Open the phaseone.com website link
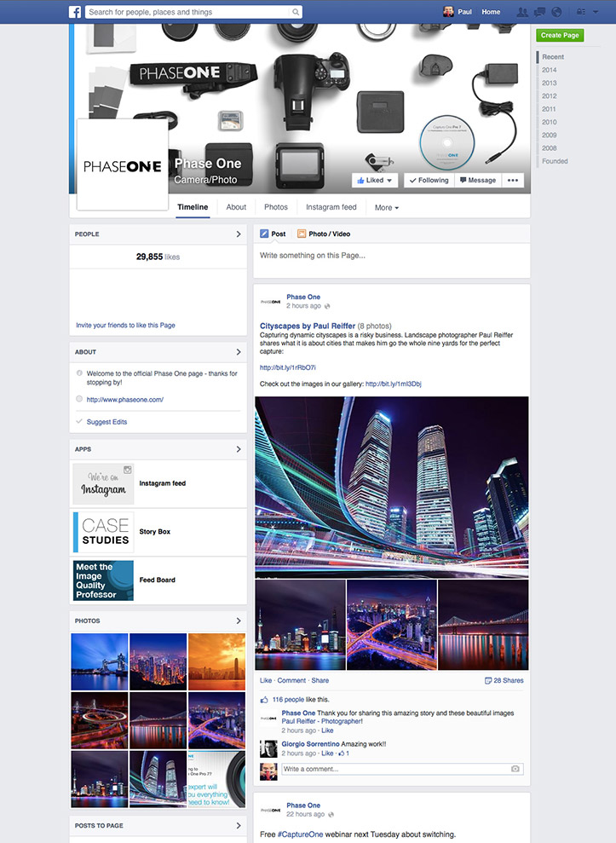The height and width of the screenshot is (843, 616). click(x=124, y=400)
